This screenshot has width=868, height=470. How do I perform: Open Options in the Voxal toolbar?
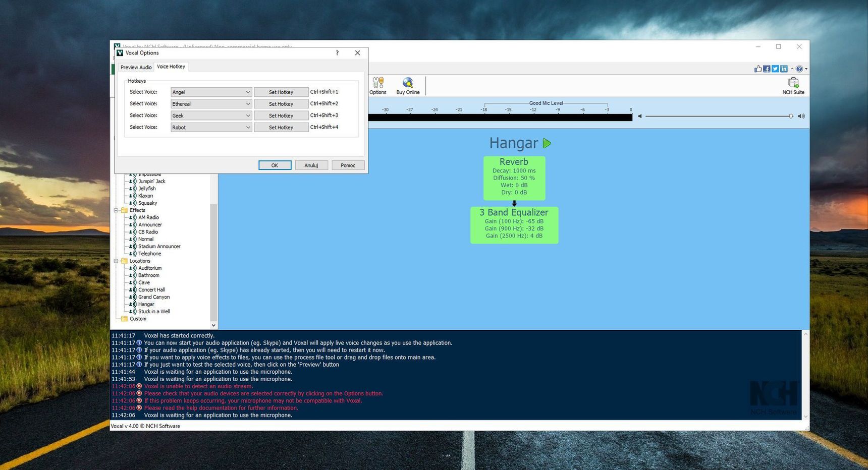(377, 86)
